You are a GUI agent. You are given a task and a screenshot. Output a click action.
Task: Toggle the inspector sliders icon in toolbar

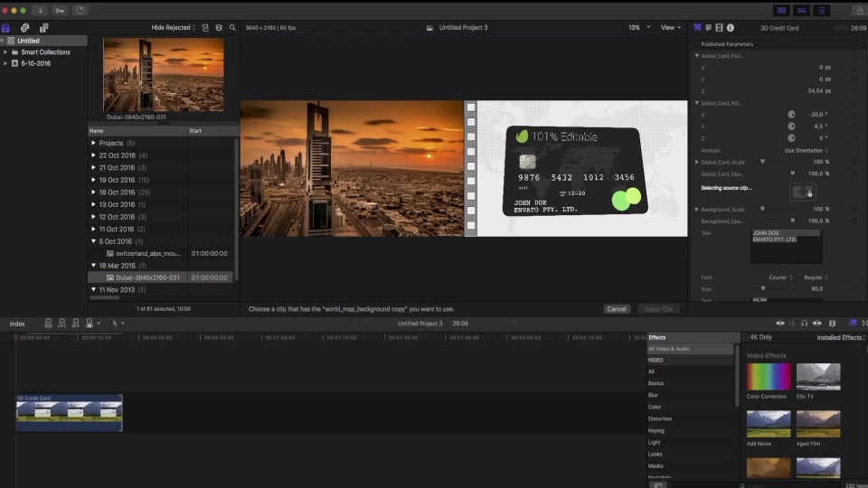point(822,11)
